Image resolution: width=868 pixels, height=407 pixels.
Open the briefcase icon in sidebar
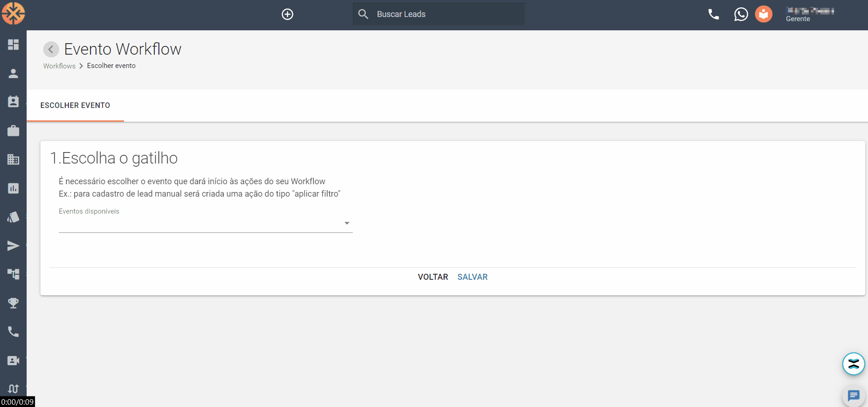coord(13,131)
